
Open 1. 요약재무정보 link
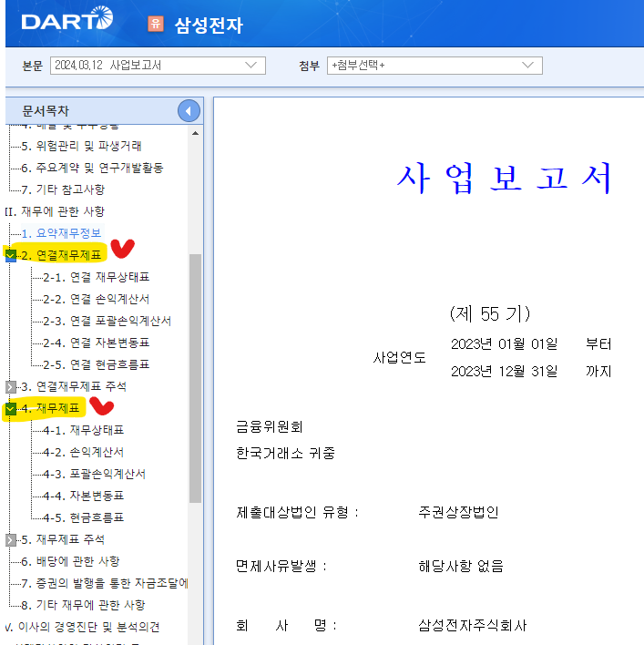(61, 233)
